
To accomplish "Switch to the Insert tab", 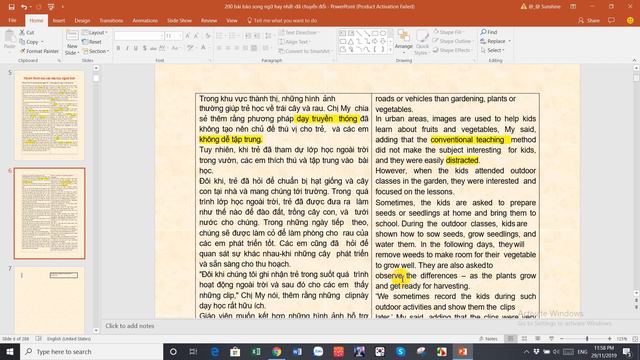I will pyautogui.click(x=59, y=20).
